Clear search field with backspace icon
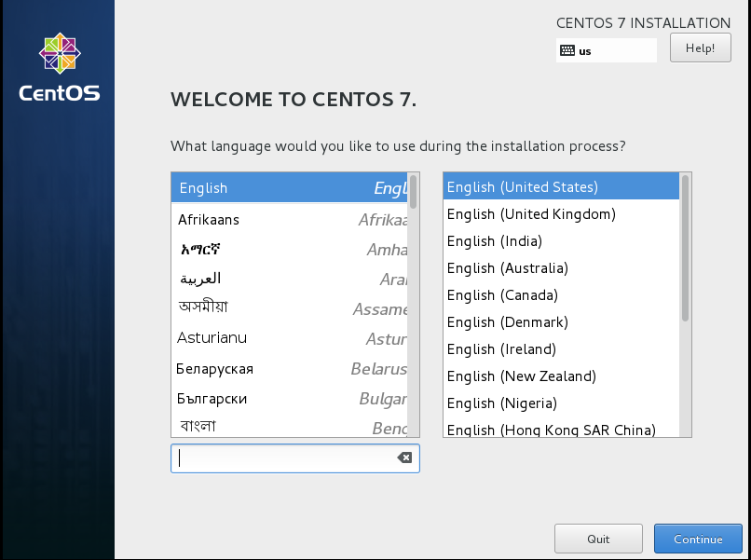The height and width of the screenshot is (560, 751). [x=404, y=458]
